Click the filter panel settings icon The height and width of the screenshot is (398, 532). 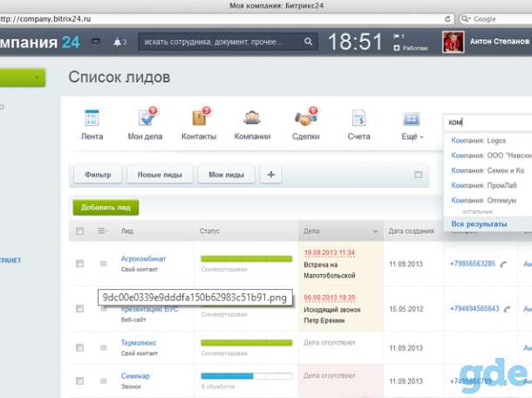[419, 175]
